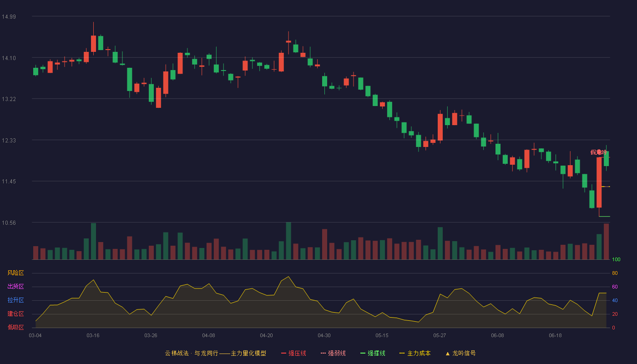The height and width of the screenshot is (364, 637).
Task: Click the 14.99 price axis label
Action: pos(9,17)
